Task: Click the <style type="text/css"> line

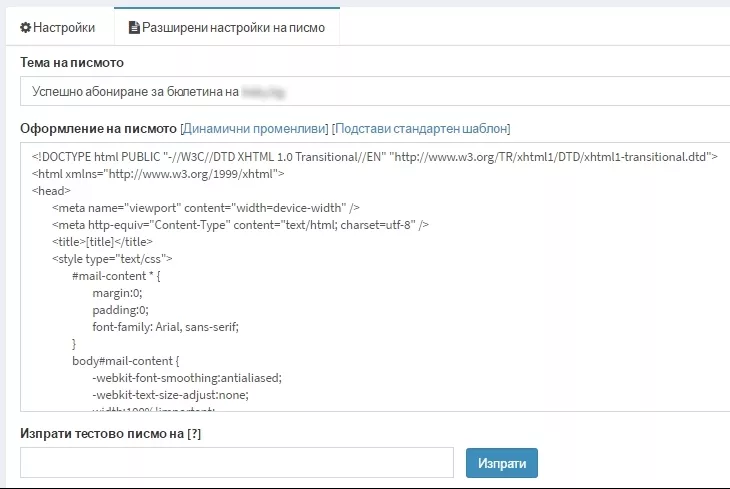Action: point(112,259)
